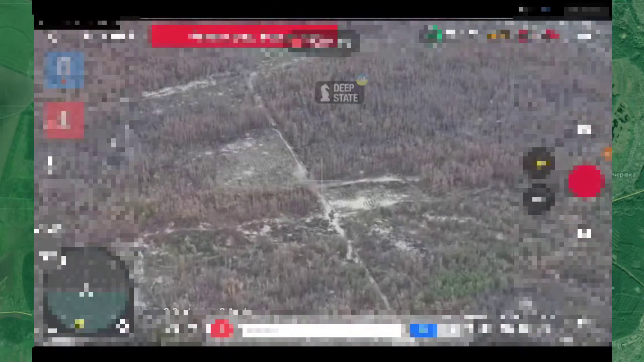Screen dimensions: 644x362
Task: Open camera mode selector above record button
Action: coord(584,130)
